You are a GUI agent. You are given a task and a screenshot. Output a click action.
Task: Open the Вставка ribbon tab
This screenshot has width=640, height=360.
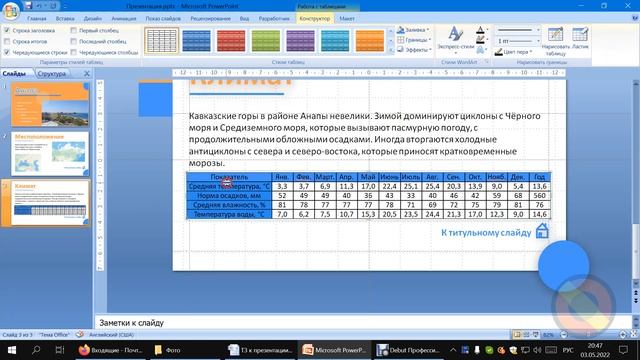65,18
